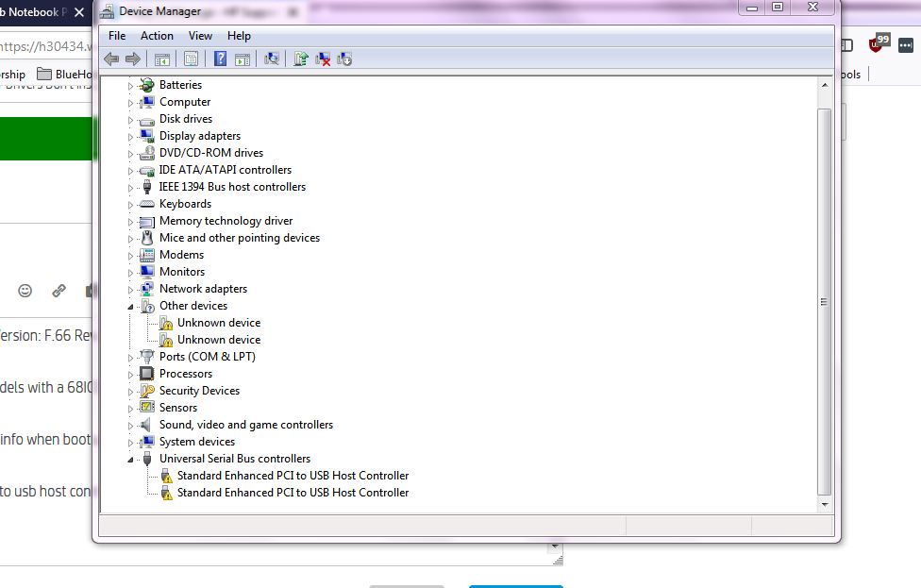Open the Help menu
Image resolution: width=921 pixels, height=588 pixels.
tap(239, 36)
